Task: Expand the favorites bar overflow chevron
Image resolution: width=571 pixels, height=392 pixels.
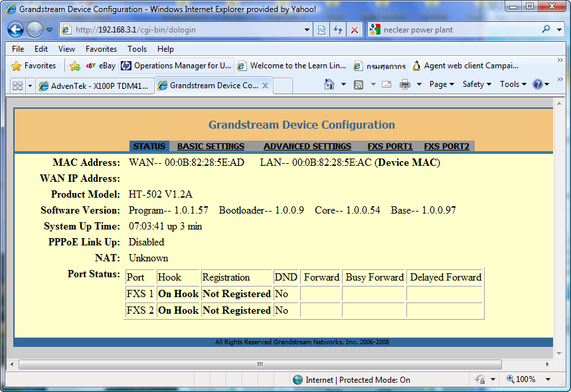Action: pyautogui.click(x=560, y=60)
